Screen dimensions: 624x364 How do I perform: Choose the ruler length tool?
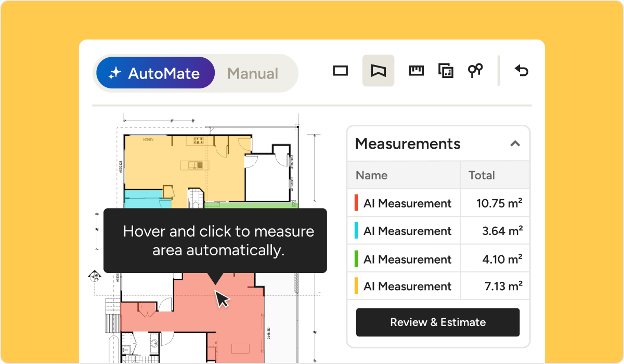416,71
